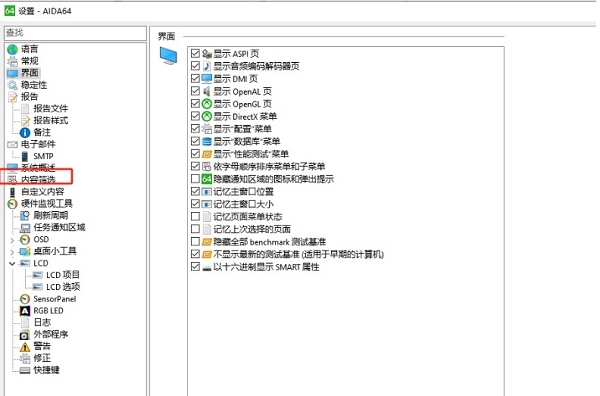Image resolution: width=600 pixels, height=396 pixels.
Task: Expand the OSD tree node
Action: tap(12, 240)
